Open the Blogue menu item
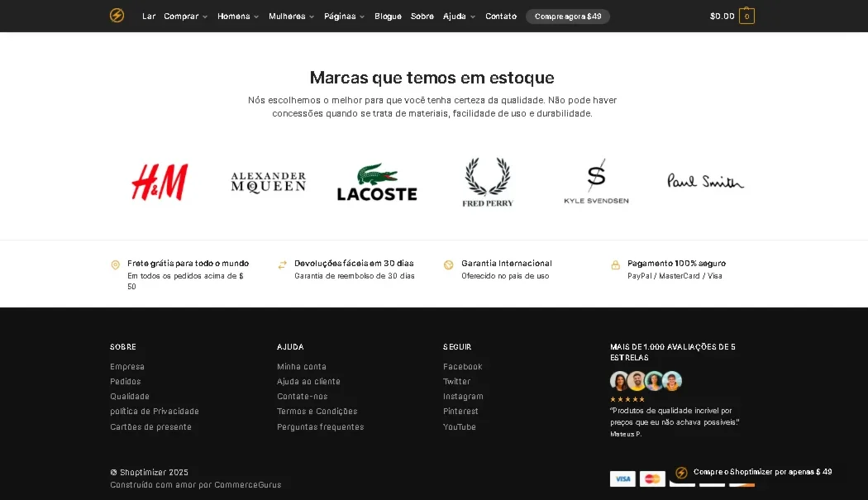The height and width of the screenshot is (500, 868). click(x=388, y=16)
